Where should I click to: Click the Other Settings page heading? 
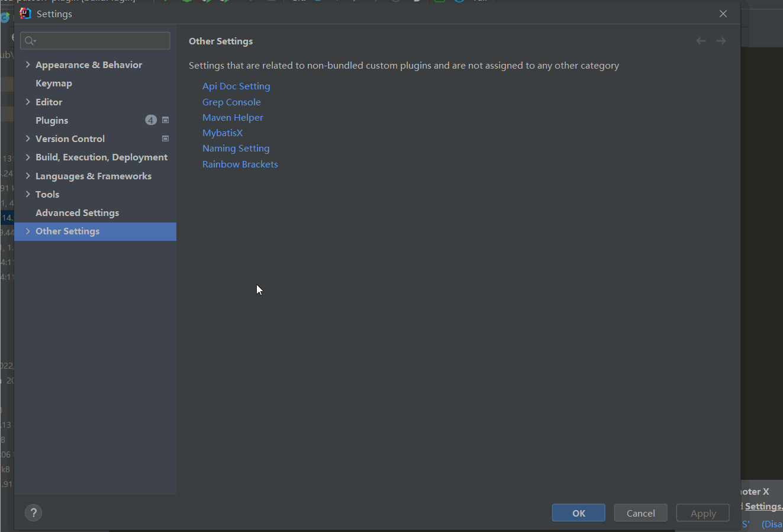pyautogui.click(x=221, y=41)
